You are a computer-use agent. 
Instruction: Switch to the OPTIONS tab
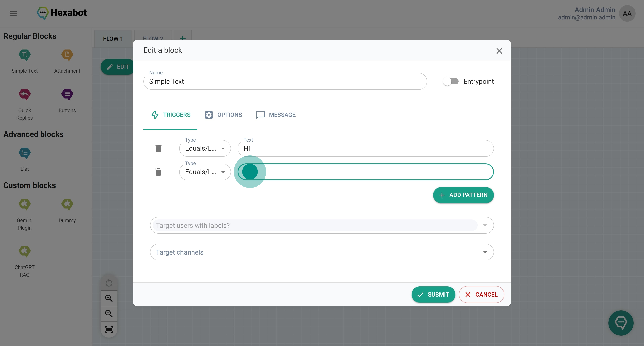pyautogui.click(x=224, y=115)
